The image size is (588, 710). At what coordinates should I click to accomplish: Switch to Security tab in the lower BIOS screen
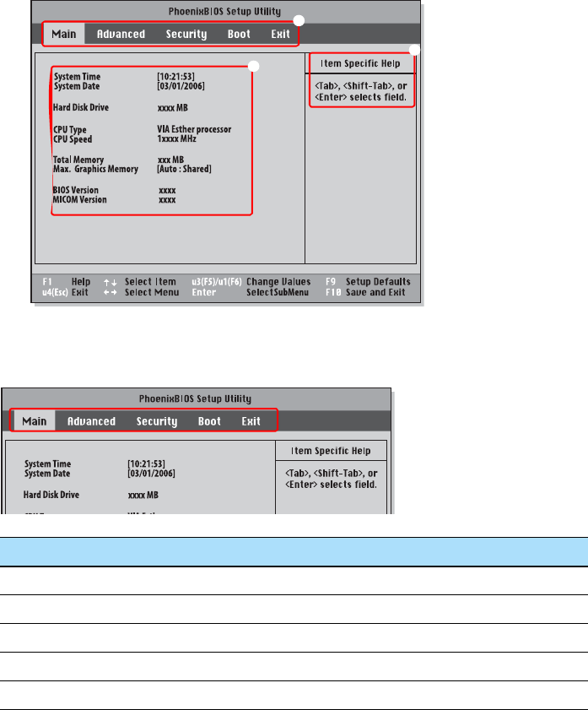point(157,421)
